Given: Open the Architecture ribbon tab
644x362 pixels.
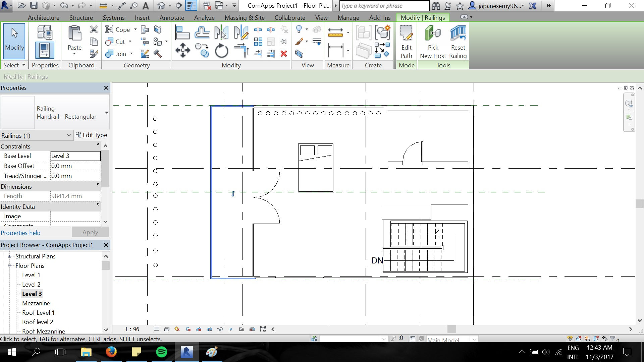Looking at the screenshot, I should click(x=44, y=17).
